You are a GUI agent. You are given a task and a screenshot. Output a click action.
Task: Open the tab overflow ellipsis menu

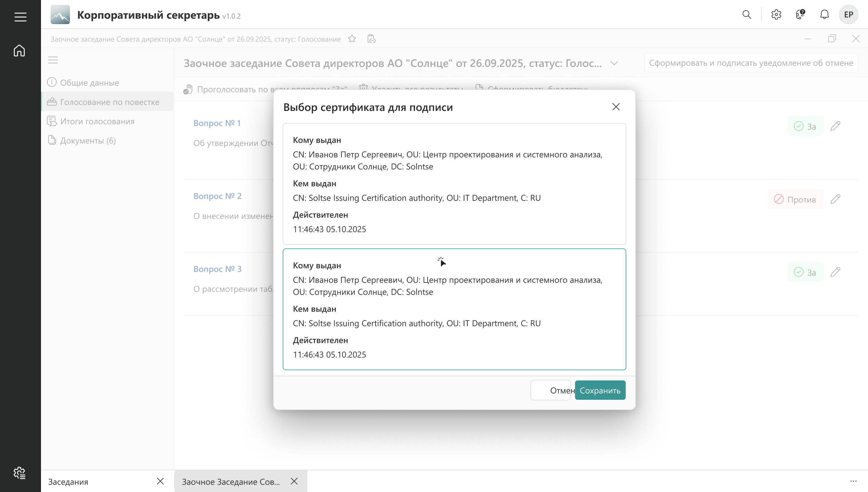coord(853,481)
